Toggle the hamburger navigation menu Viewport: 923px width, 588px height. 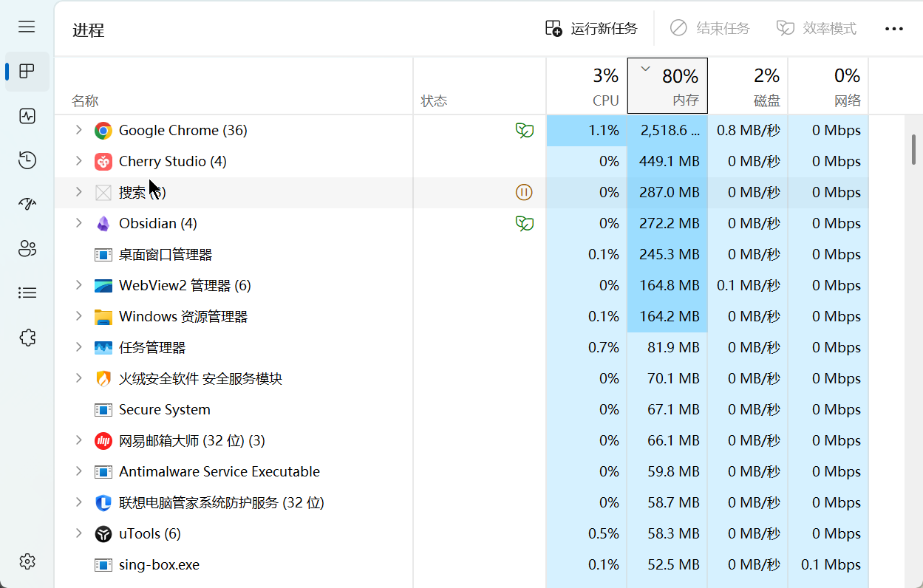[x=27, y=27]
